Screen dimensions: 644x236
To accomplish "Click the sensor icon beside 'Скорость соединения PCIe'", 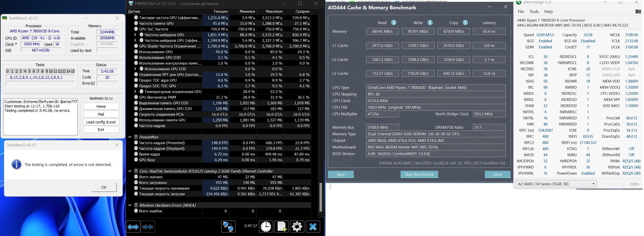I will click(x=136, y=114).
